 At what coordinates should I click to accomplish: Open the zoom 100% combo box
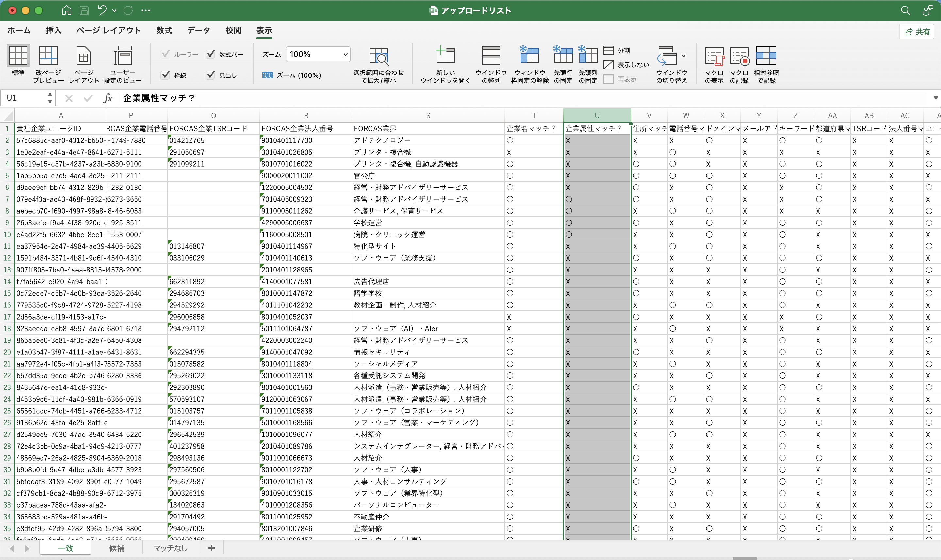tap(318, 54)
